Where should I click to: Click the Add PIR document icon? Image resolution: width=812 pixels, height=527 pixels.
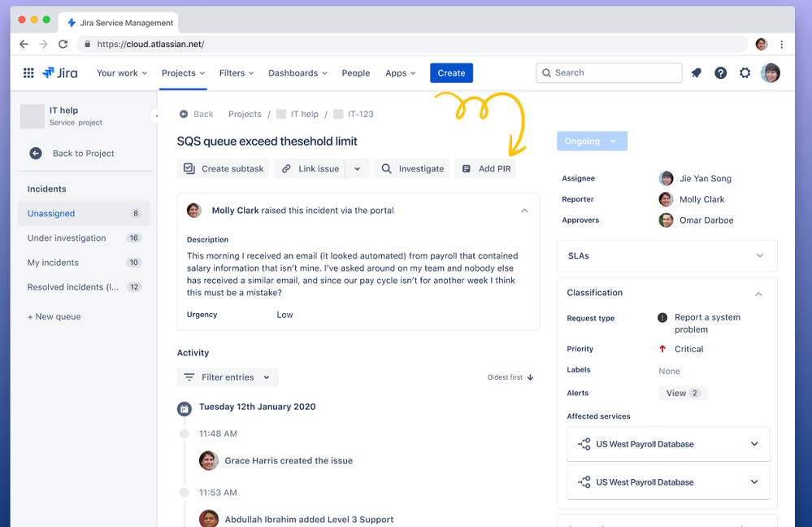[466, 168]
